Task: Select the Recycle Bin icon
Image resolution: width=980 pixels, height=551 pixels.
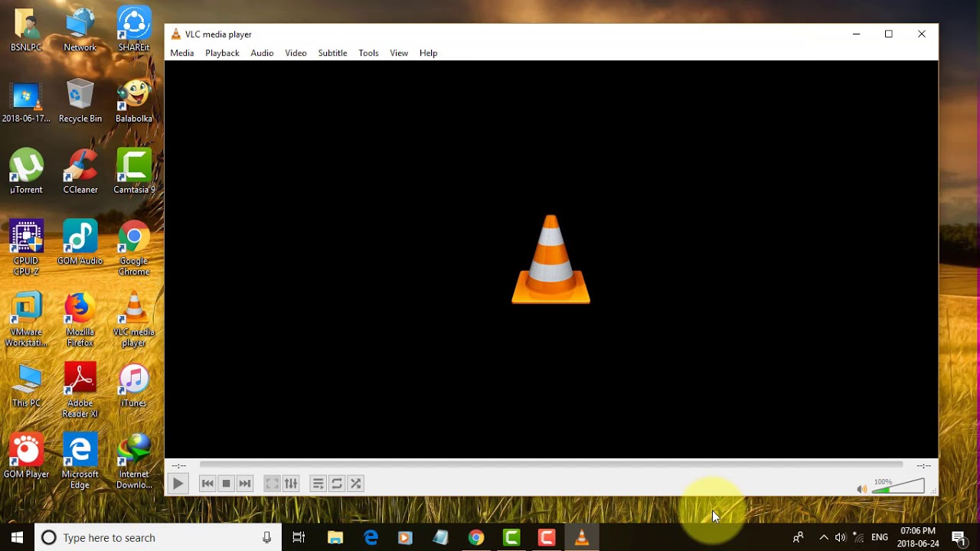Action: (80, 101)
